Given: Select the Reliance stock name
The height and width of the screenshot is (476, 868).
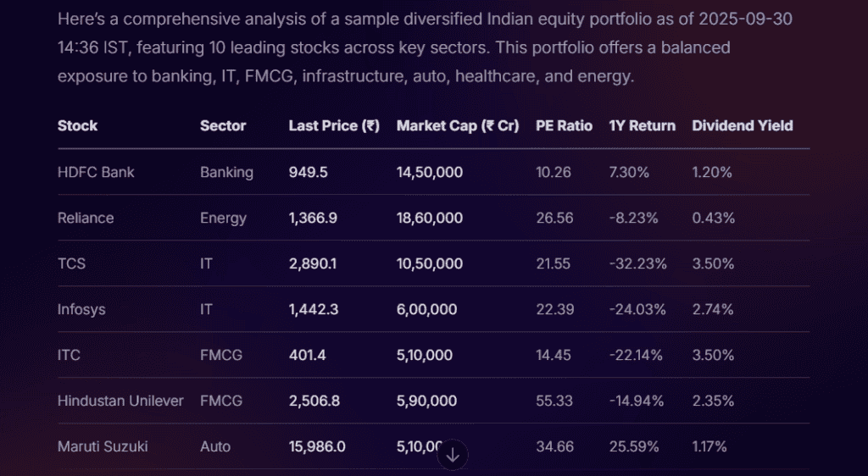Looking at the screenshot, I should coord(86,218).
